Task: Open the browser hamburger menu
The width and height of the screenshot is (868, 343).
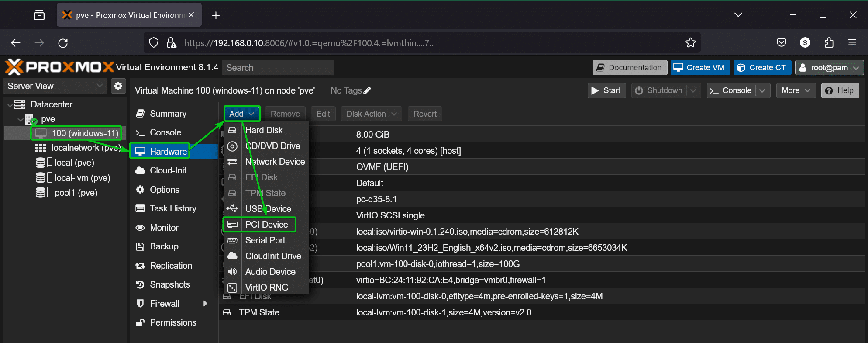Action: pyautogui.click(x=852, y=43)
